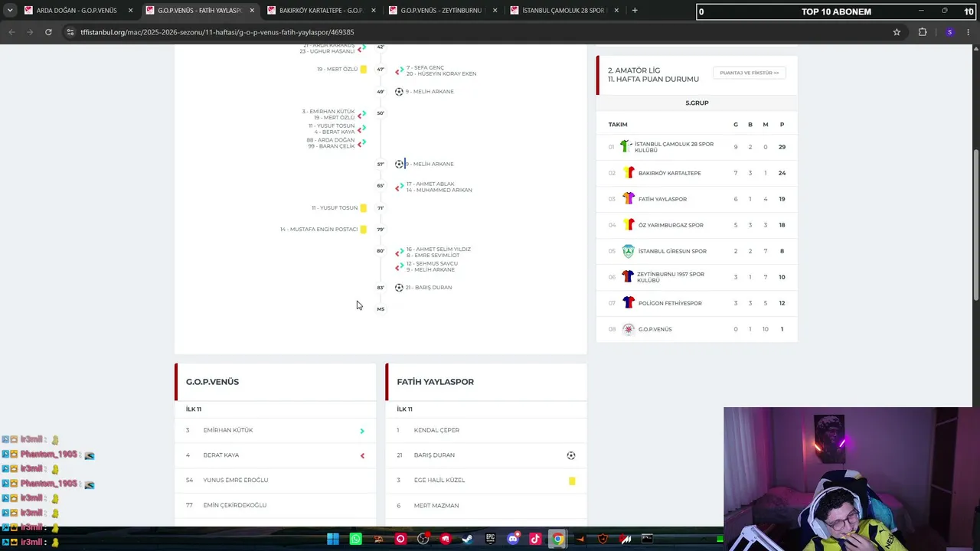Click lineup player name YUNUS EMRE EROĞLU

pos(236,481)
